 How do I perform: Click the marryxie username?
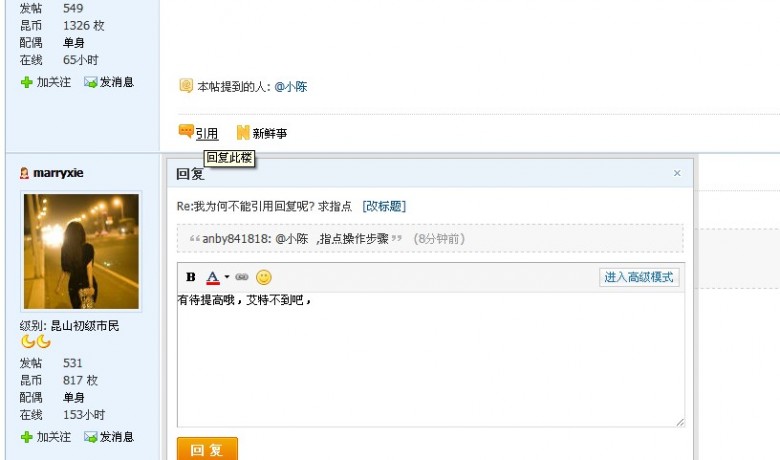(x=58, y=173)
